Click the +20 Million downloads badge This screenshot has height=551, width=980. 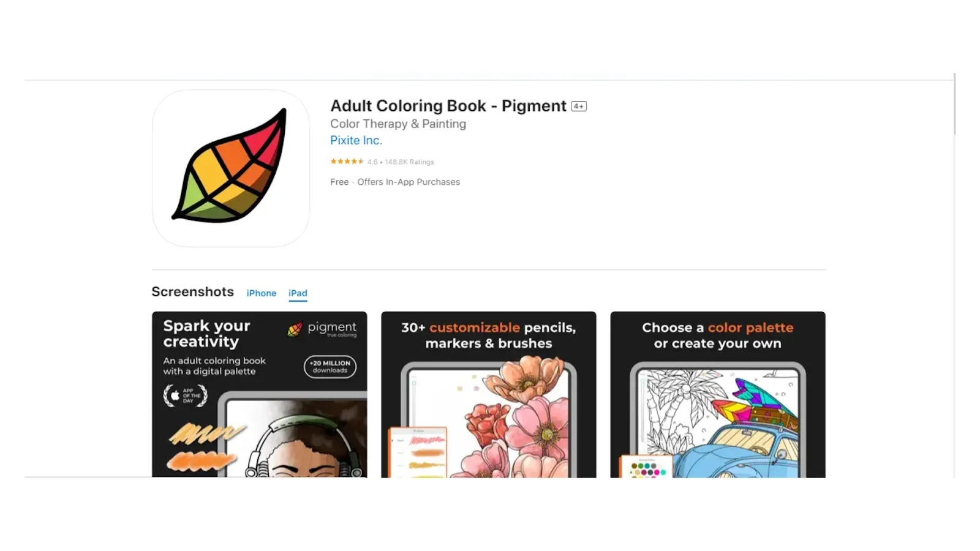[x=330, y=367]
